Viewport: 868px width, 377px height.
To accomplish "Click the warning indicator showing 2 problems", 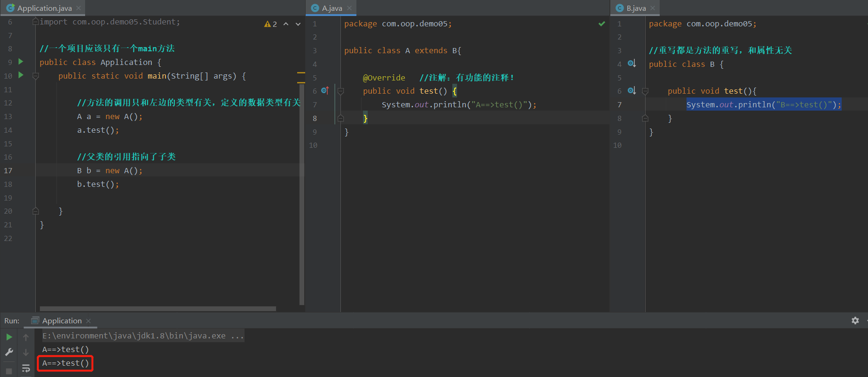I will click(x=270, y=24).
